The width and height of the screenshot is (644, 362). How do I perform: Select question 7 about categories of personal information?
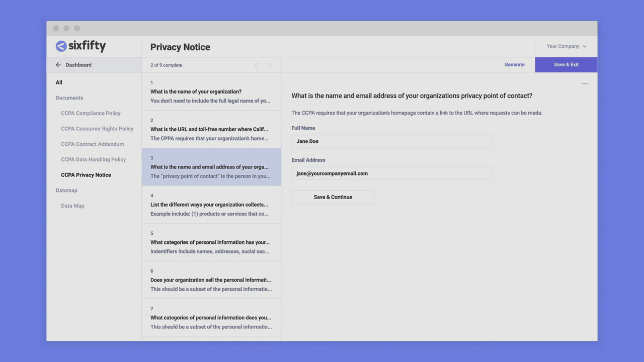coord(211,318)
